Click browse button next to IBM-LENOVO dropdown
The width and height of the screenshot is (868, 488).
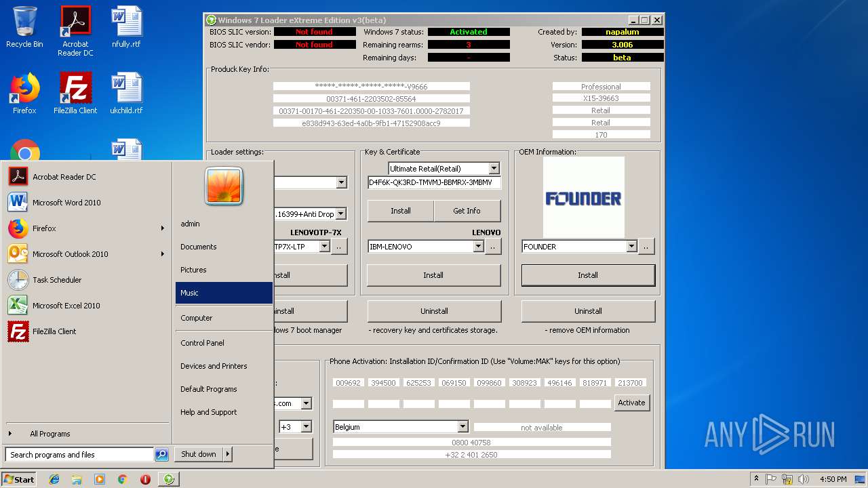(493, 247)
